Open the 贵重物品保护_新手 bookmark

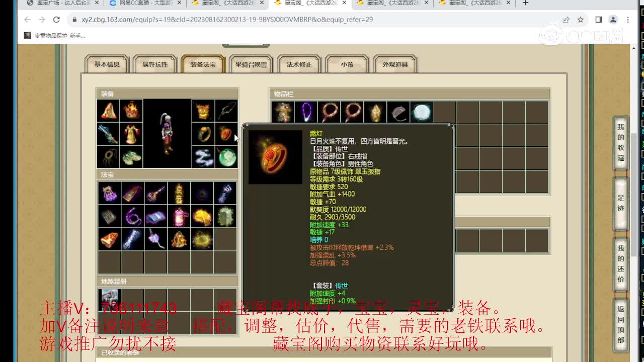pyautogui.click(x=54, y=36)
